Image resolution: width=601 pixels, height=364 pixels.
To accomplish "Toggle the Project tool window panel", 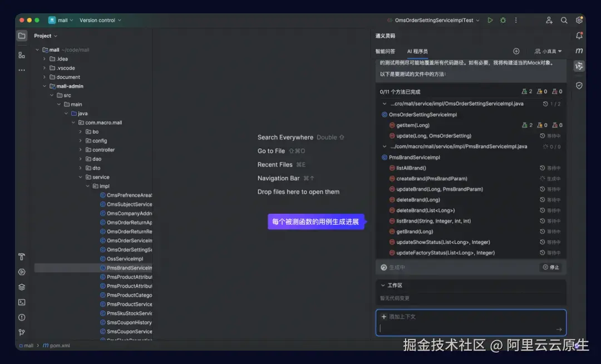I will coord(21,35).
